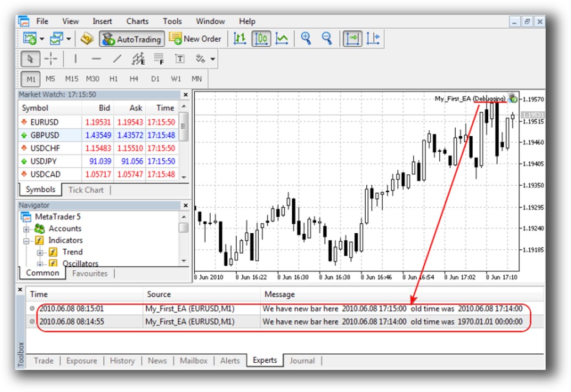
Task: Select the Trendline drawing tool
Action: 117,59
